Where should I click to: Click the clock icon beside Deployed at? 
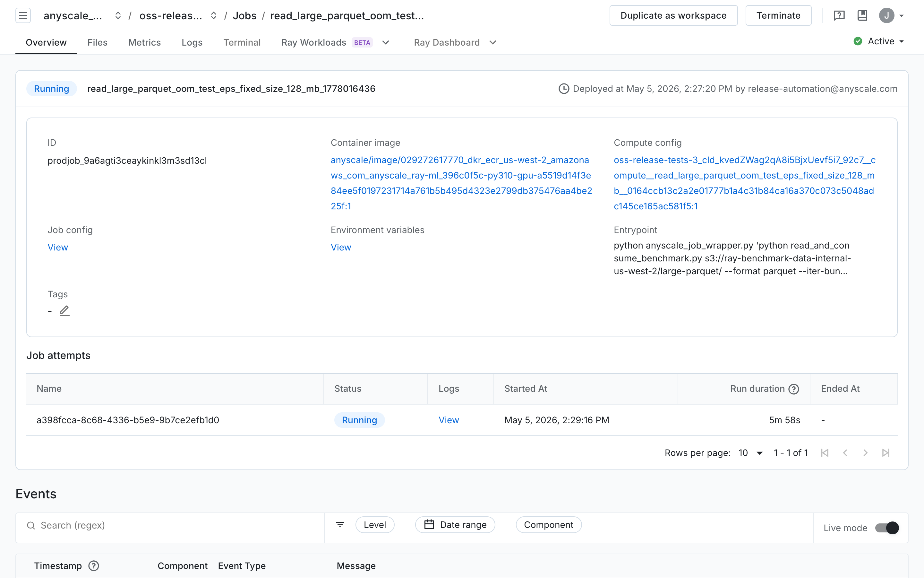(564, 89)
